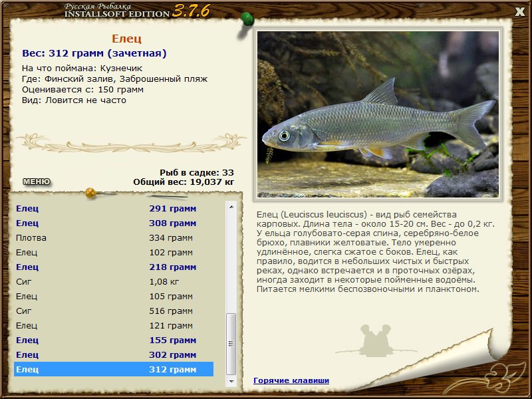Click the yellow pin above the fish list

pos(90,193)
